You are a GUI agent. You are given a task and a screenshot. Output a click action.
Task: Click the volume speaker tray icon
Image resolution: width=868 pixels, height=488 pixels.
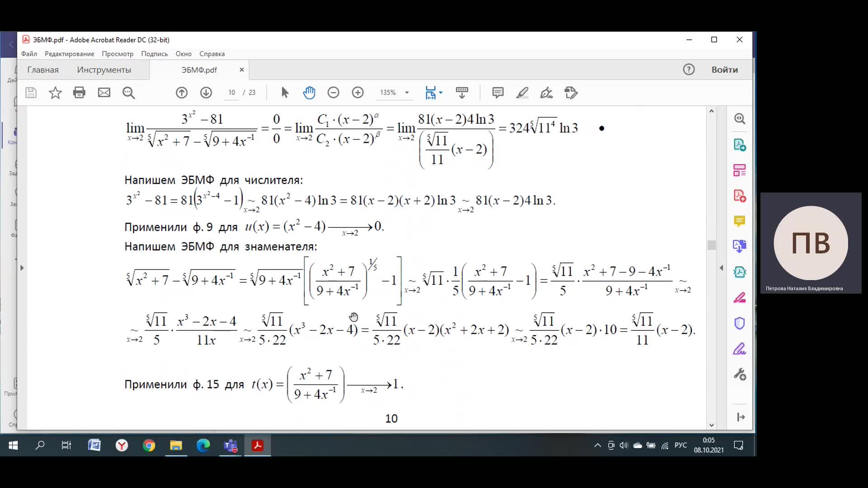coord(624,446)
